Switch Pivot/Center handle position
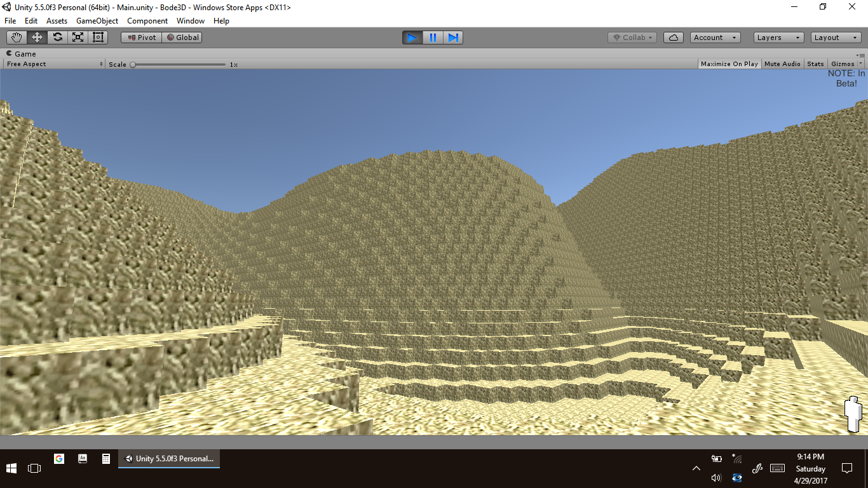The height and width of the screenshot is (488, 868). pos(142,37)
